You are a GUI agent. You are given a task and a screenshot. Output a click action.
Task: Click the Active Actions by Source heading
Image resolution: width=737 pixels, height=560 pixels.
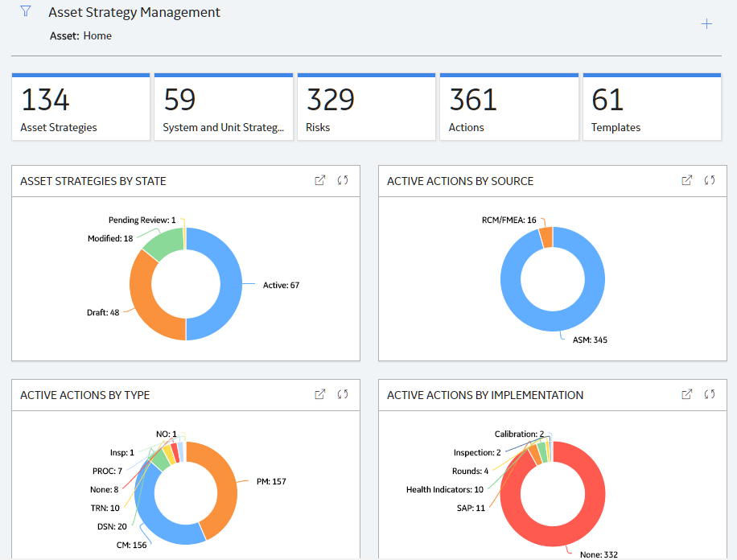pos(460,181)
